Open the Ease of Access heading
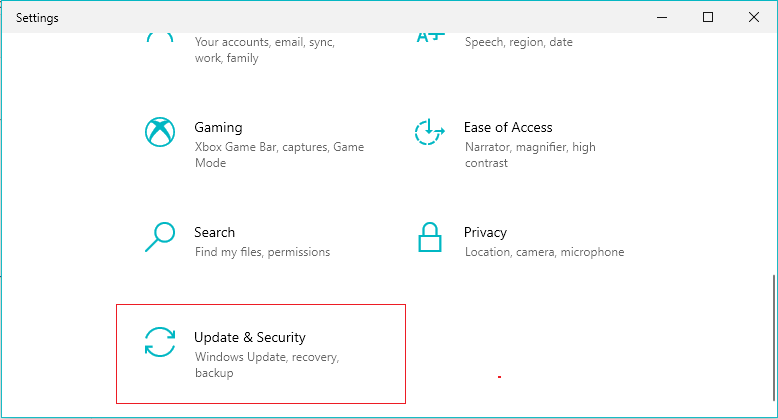Image resolution: width=778 pixels, height=419 pixels. 508,127
